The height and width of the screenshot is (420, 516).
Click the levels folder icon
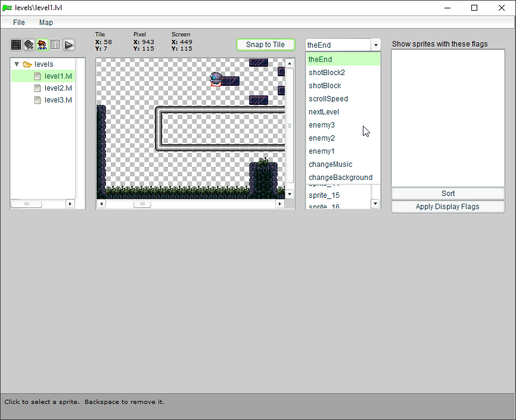[x=27, y=64]
